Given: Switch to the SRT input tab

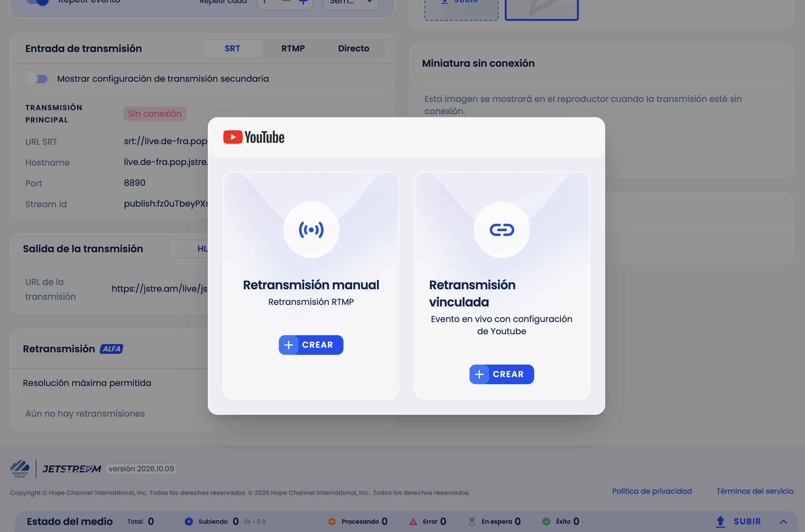Looking at the screenshot, I should pos(232,49).
